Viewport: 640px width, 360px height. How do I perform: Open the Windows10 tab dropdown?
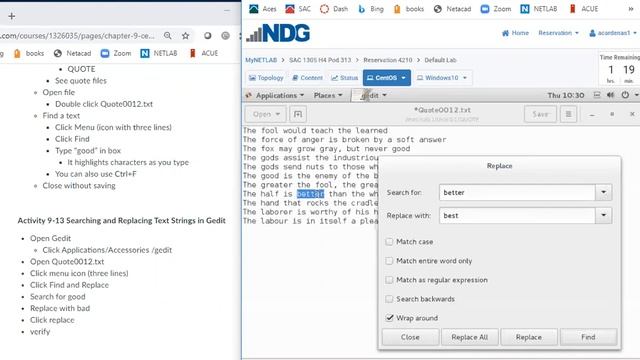coord(442,78)
